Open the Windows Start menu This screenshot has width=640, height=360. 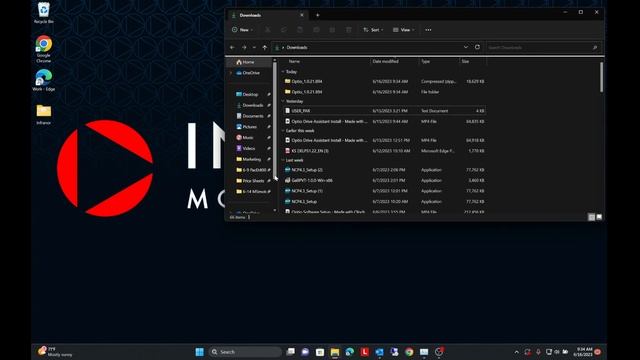[x=200, y=352]
